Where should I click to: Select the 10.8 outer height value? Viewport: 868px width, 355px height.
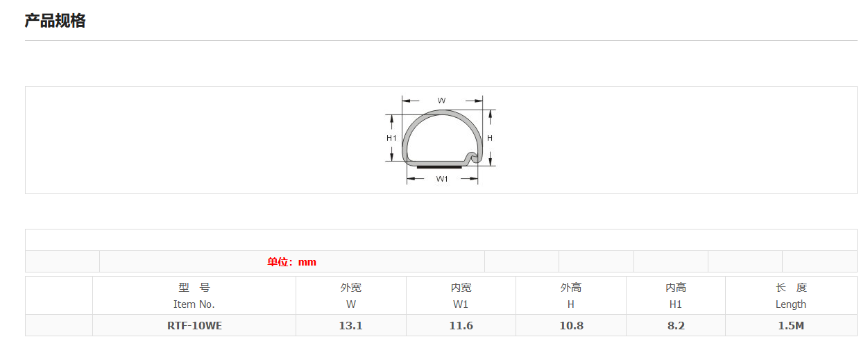(571, 325)
